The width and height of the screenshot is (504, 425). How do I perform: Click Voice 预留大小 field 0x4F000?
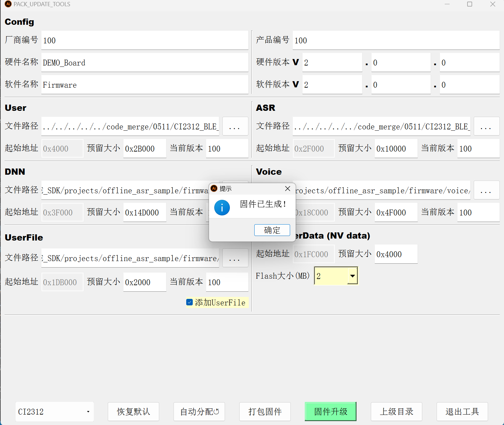coord(396,212)
